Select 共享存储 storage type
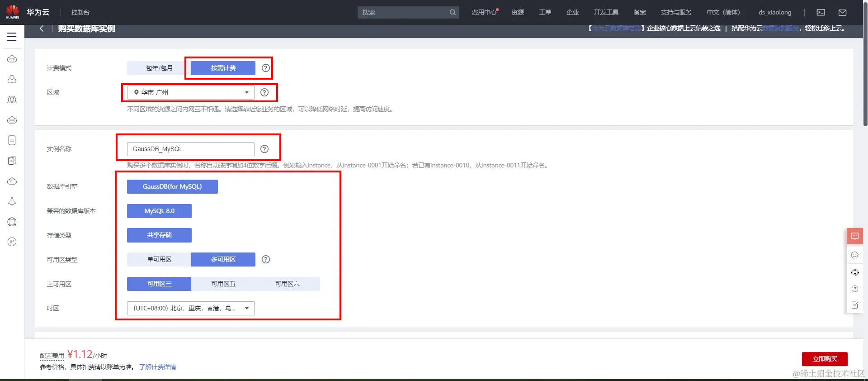This screenshot has height=381, width=868. click(159, 235)
